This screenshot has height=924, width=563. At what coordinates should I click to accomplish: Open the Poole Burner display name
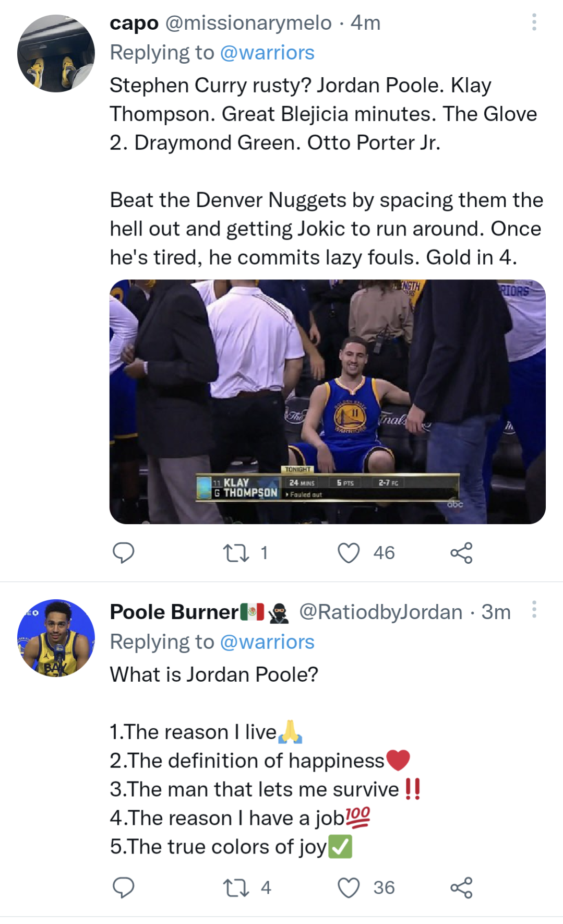click(x=174, y=612)
